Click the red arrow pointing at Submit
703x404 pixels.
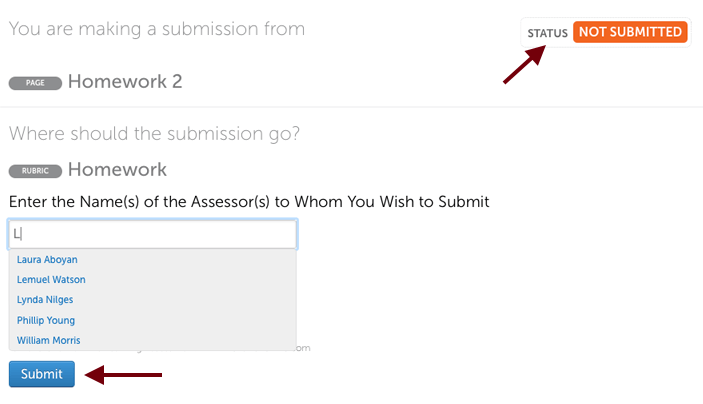[x=124, y=375]
